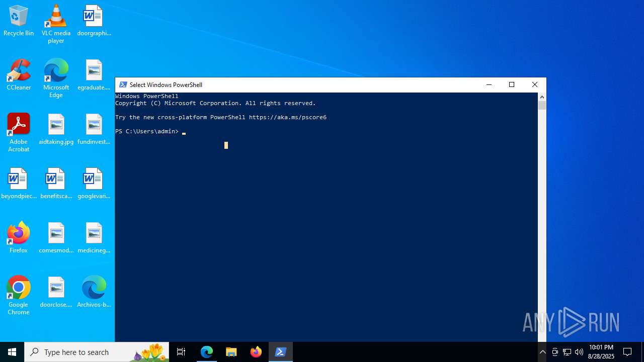644x362 pixels.
Task: Open Firefox from the taskbar
Action: pyautogui.click(x=256, y=352)
